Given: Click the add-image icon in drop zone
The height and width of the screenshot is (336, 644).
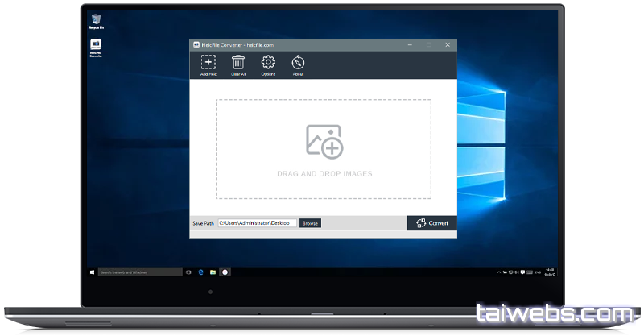Looking at the screenshot, I should click(324, 141).
